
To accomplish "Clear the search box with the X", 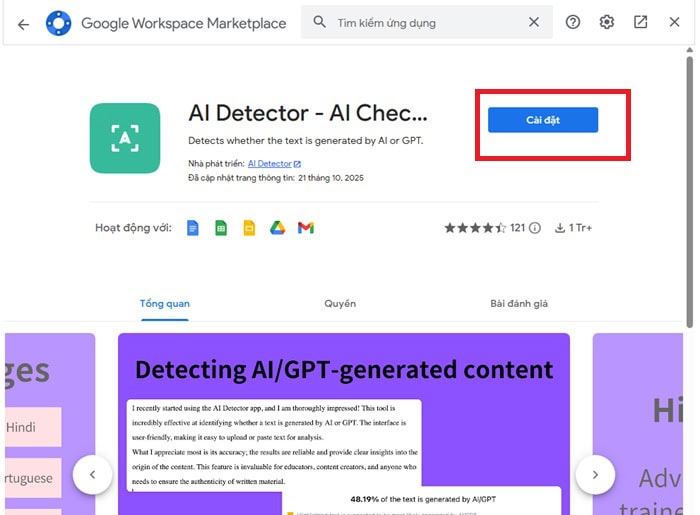I will pos(534,22).
